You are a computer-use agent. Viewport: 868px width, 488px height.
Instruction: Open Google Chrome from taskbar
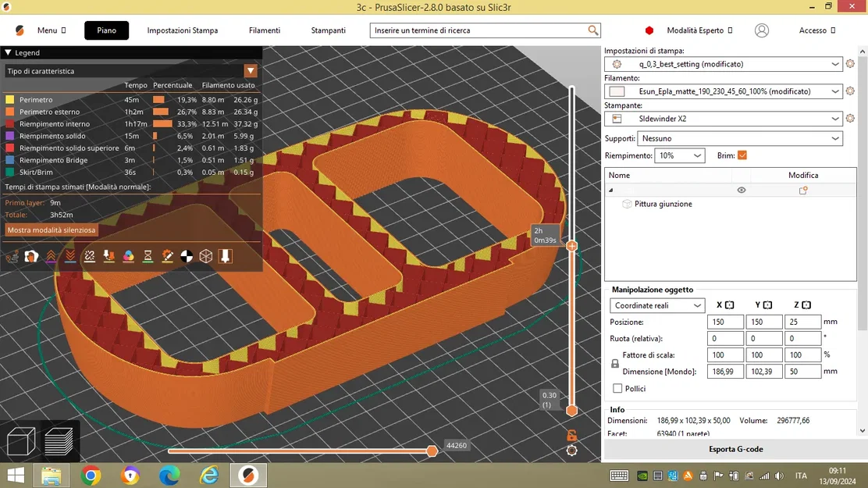point(91,476)
